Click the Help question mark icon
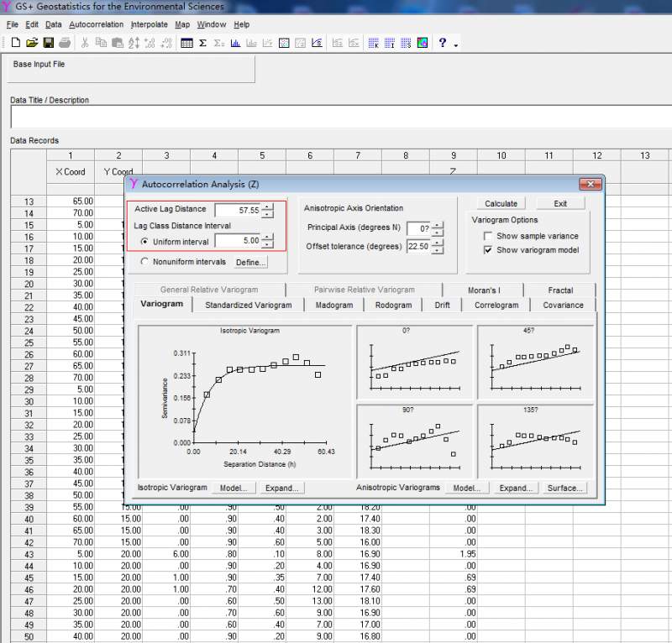This screenshot has height=643, width=672. pyautogui.click(x=443, y=43)
